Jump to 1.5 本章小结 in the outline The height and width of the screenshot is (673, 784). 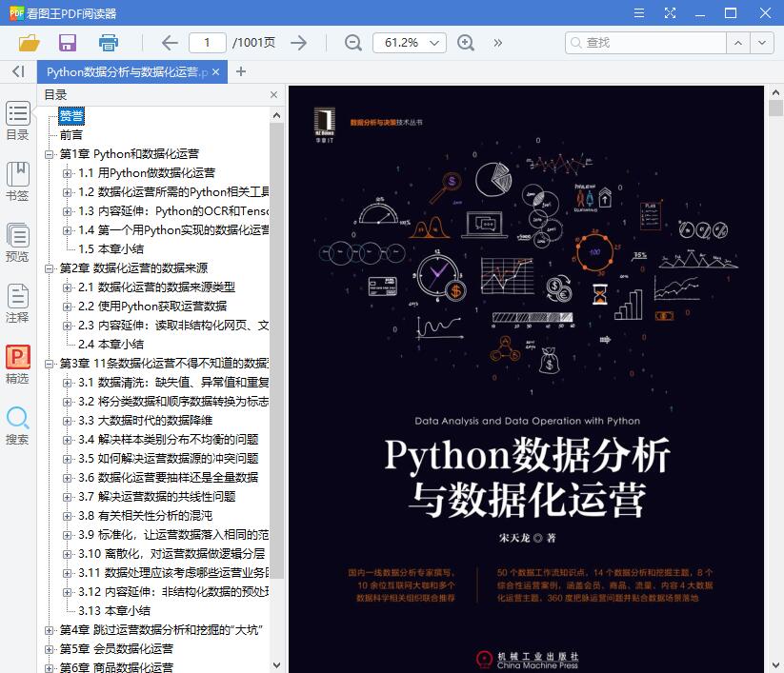(x=111, y=248)
